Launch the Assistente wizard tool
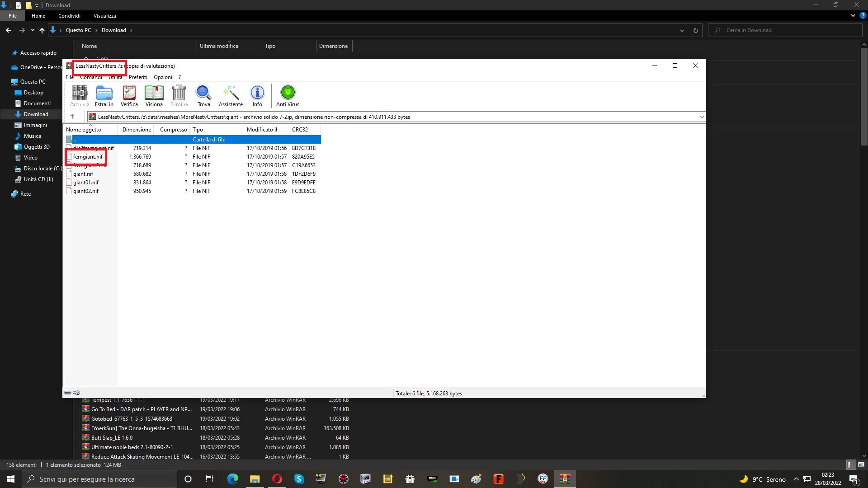868x488 pixels. click(x=231, y=96)
